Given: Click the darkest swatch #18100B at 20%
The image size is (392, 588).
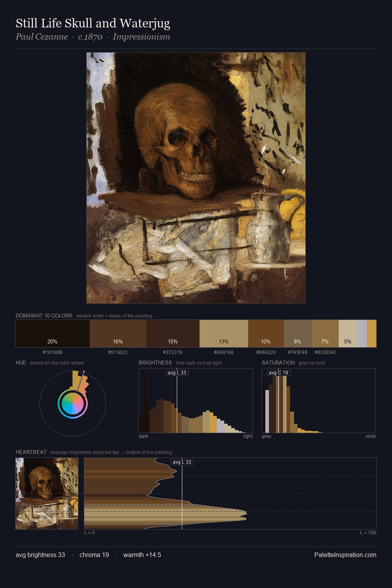Looking at the screenshot, I should (53, 334).
